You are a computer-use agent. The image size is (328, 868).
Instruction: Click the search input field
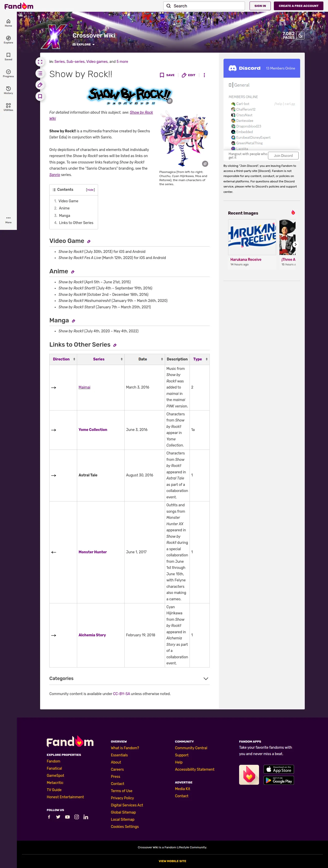tap(204, 6)
